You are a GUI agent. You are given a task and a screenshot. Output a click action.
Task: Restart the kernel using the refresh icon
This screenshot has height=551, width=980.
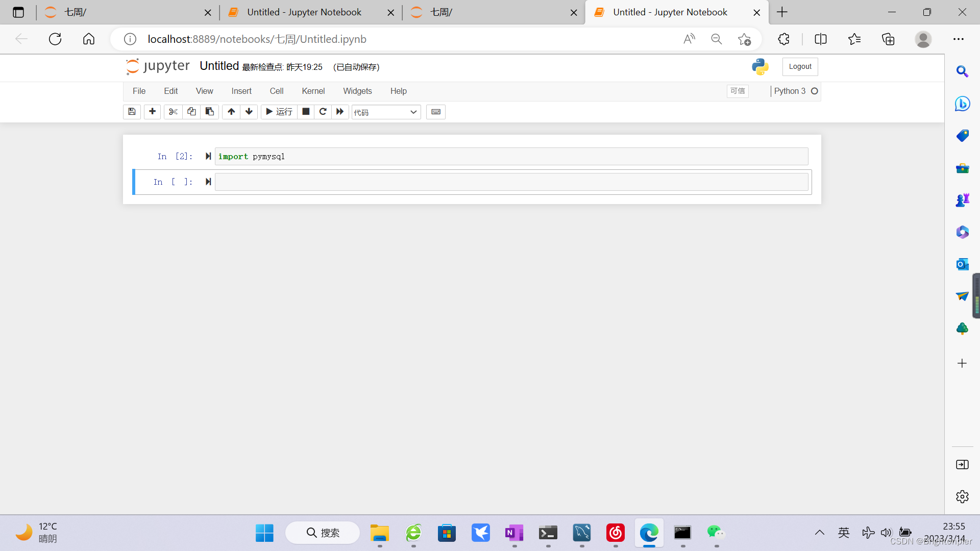(323, 112)
